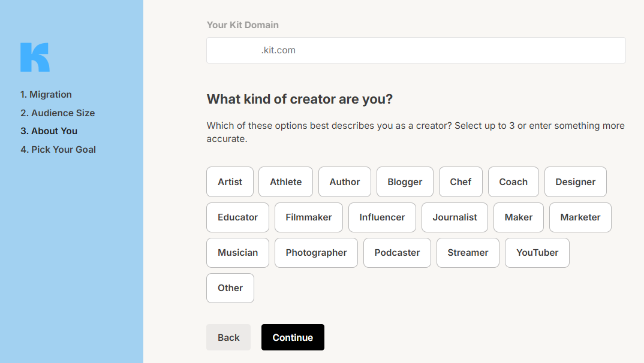The width and height of the screenshot is (644, 363).
Task: Open the Migration step in sidebar
Action: pos(46,95)
